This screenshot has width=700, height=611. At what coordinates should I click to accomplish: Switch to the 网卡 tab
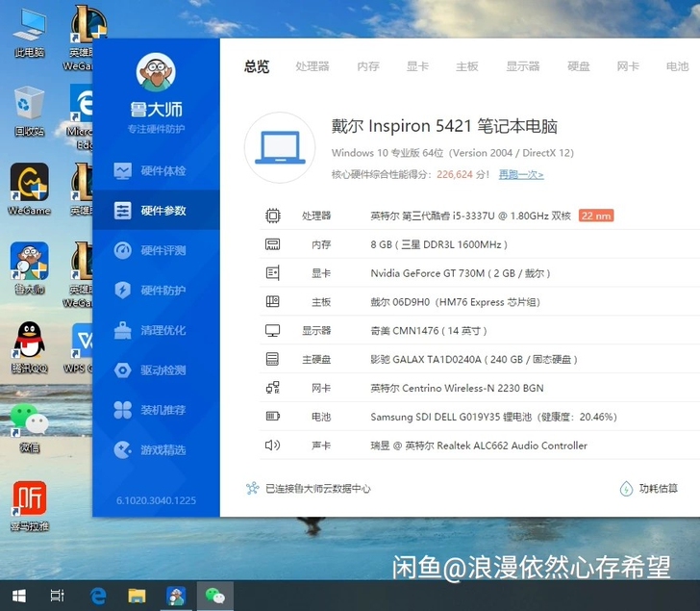point(628,66)
